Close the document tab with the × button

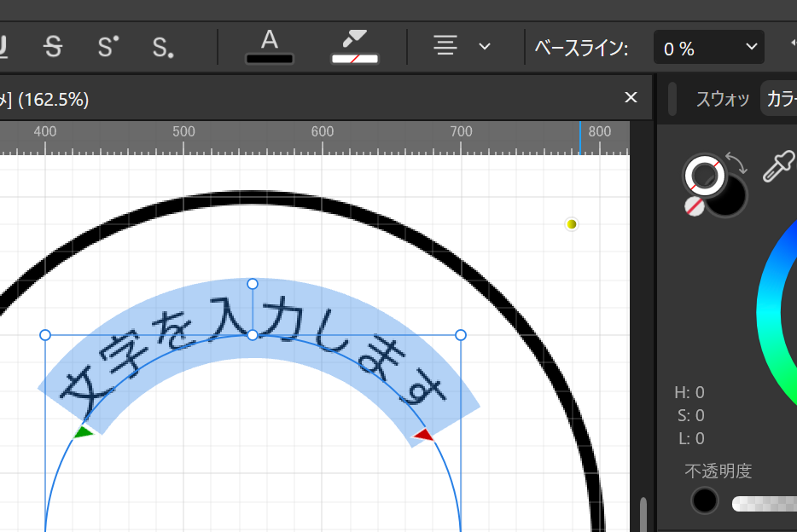click(x=631, y=97)
